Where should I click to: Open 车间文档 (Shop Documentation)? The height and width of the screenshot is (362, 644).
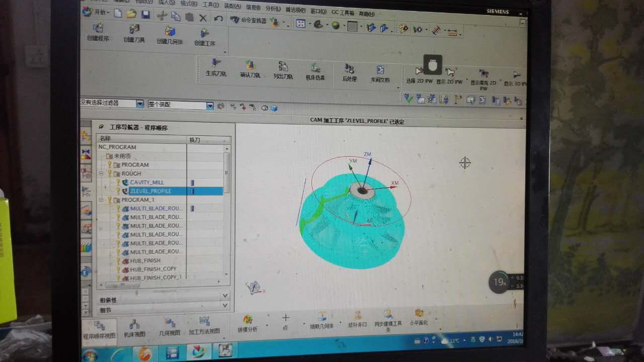pos(380,75)
